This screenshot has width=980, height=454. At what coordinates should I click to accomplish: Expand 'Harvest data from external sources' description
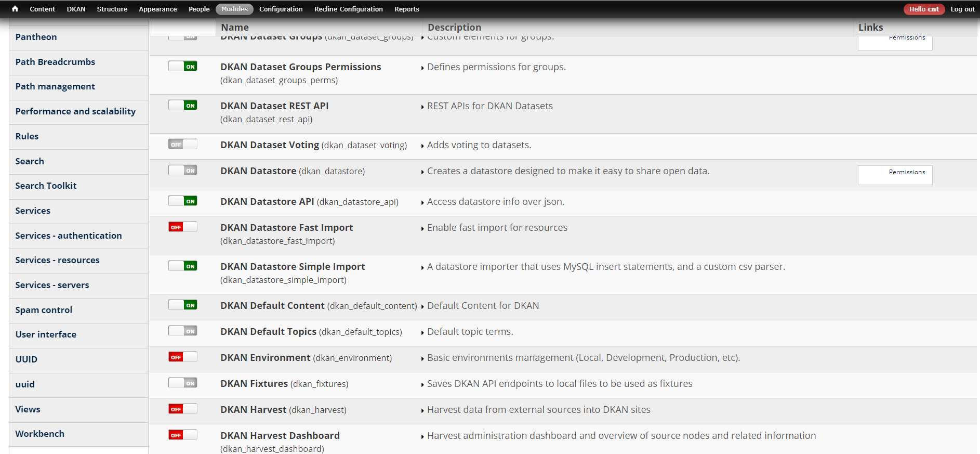click(x=536, y=410)
